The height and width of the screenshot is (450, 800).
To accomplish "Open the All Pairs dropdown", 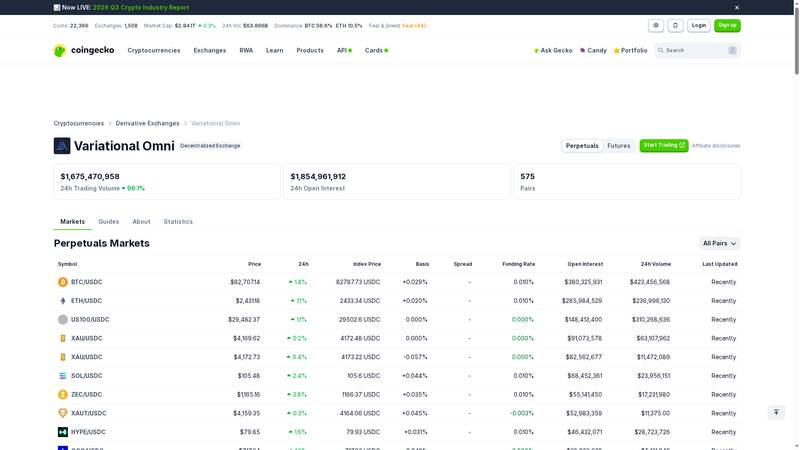I will (x=719, y=243).
